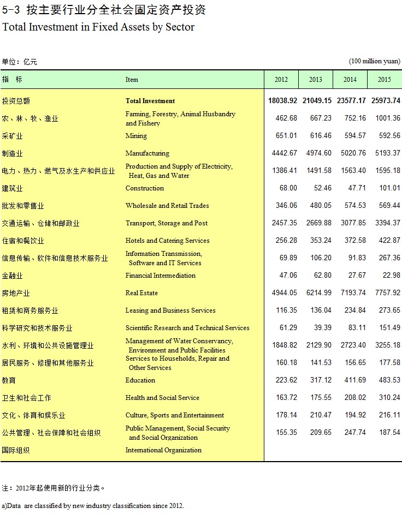Select 'Culture, Sports and Entertainment' label

[175, 415]
